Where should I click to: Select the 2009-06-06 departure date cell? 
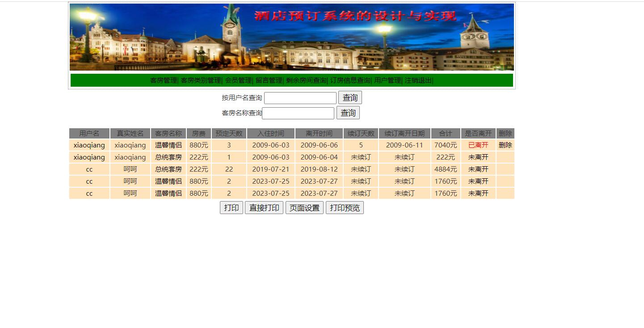pyautogui.click(x=319, y=145)
